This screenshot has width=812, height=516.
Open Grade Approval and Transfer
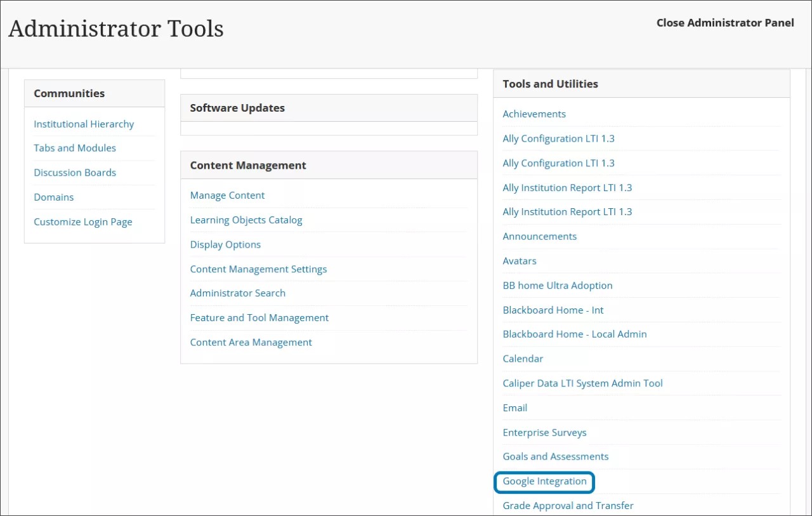coord(568,505)
